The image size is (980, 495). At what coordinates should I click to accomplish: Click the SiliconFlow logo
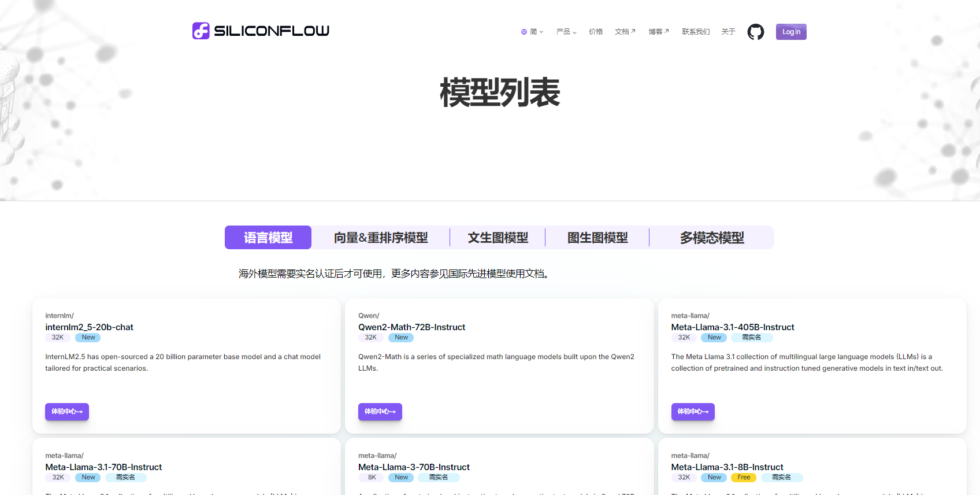(261, 31)
